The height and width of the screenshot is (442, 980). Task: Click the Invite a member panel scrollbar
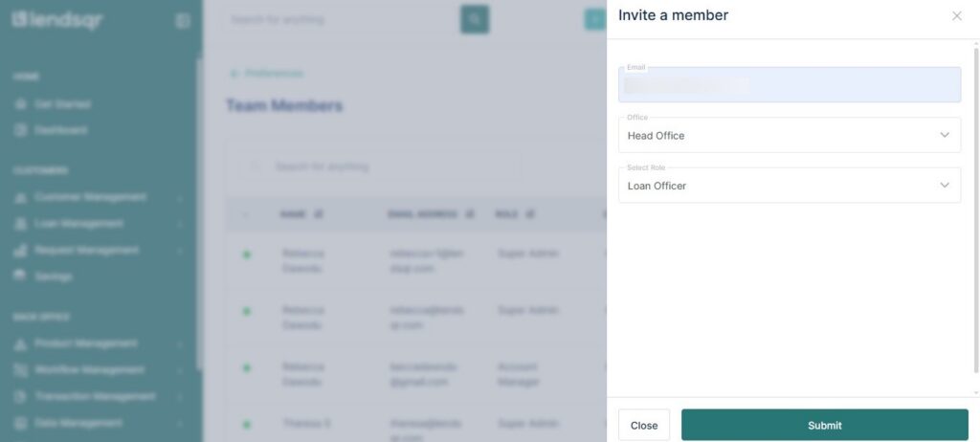tap(975, 210)
